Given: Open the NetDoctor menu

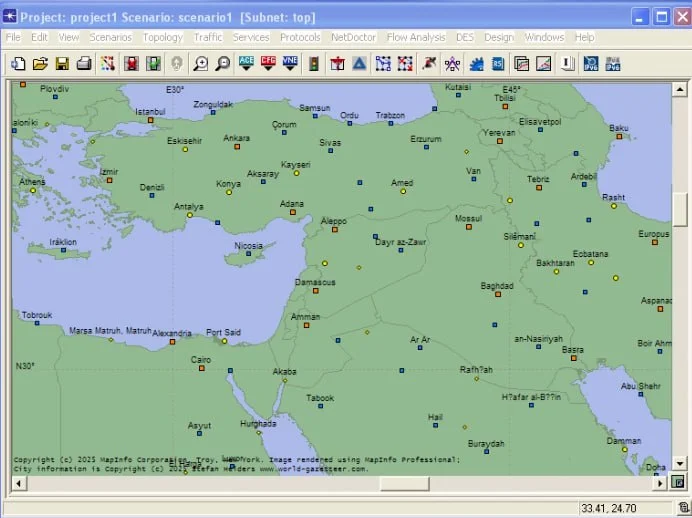Looking at the screenshot, I should (354, 37).
